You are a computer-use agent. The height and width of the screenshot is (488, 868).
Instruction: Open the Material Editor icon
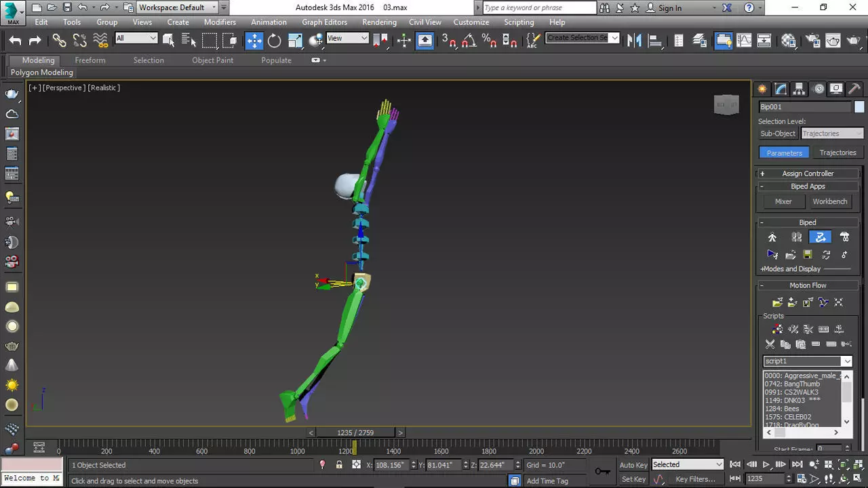(788, 41)
